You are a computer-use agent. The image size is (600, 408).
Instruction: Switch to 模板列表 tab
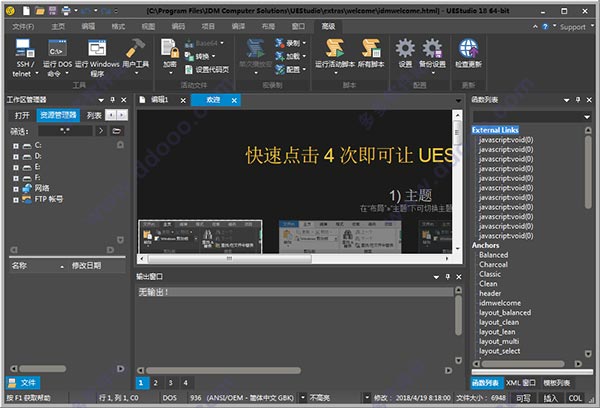557,383
